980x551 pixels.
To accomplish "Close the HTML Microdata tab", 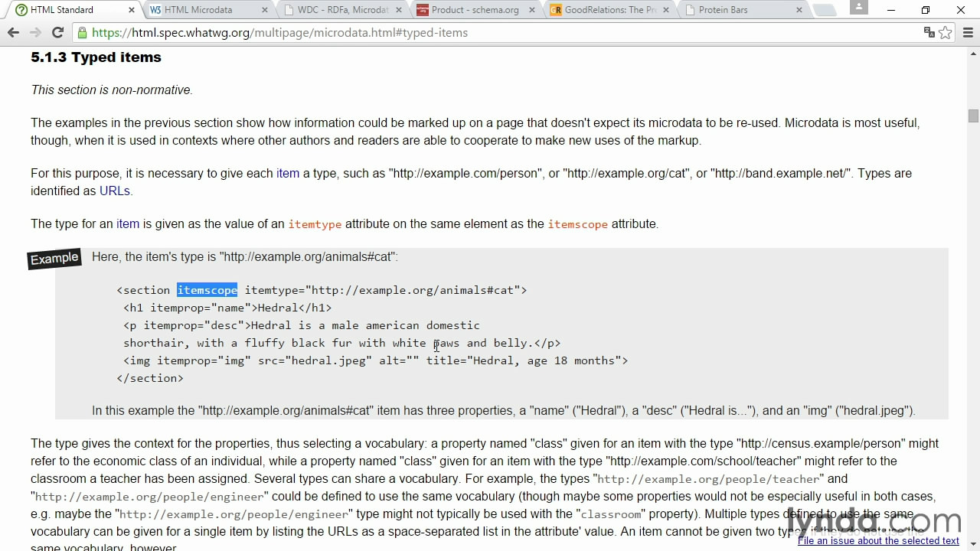I will click(265, 10).
